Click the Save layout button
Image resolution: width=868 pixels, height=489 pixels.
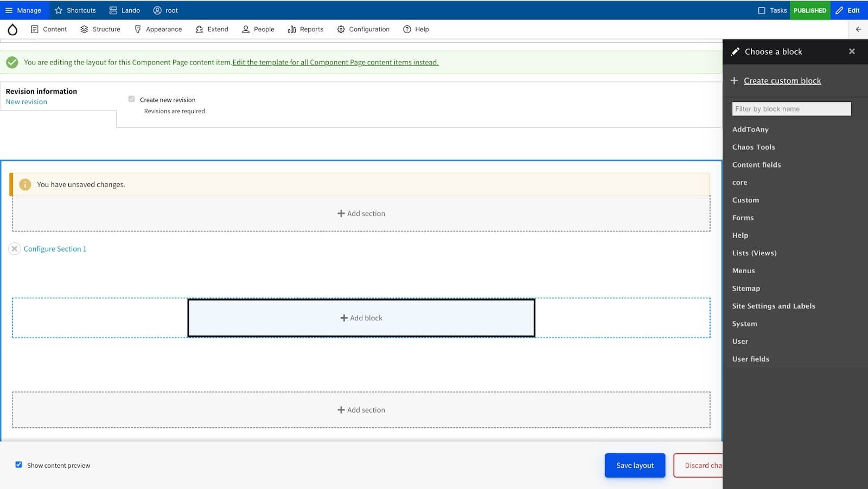click(634, 465)
